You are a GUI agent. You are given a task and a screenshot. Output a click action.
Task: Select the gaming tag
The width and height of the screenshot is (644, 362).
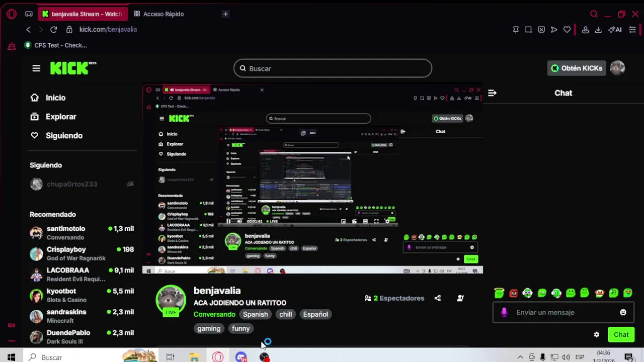pos(209,328)
